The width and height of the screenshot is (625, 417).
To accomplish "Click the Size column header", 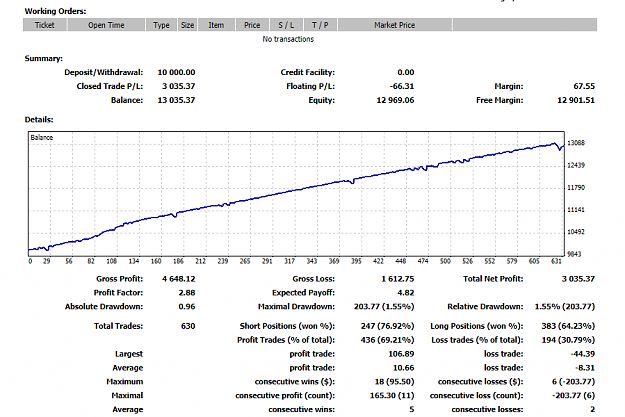I will click(x=187, y=25).
